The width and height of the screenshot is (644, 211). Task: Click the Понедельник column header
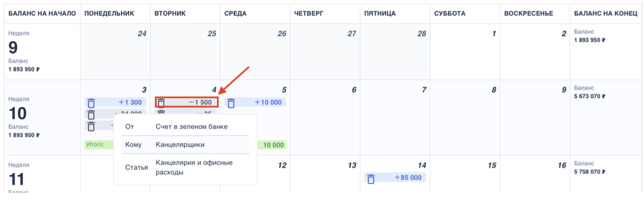[x=109, y=13]
